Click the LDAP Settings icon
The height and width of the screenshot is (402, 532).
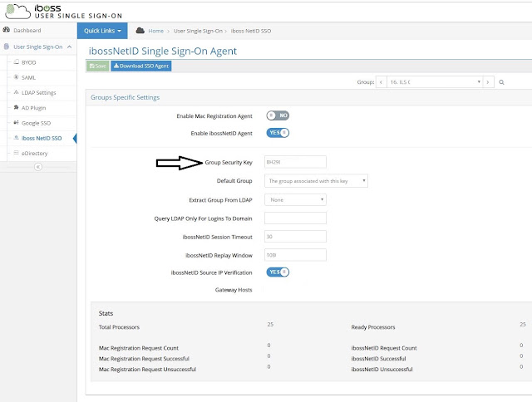(x=16, y=92)
